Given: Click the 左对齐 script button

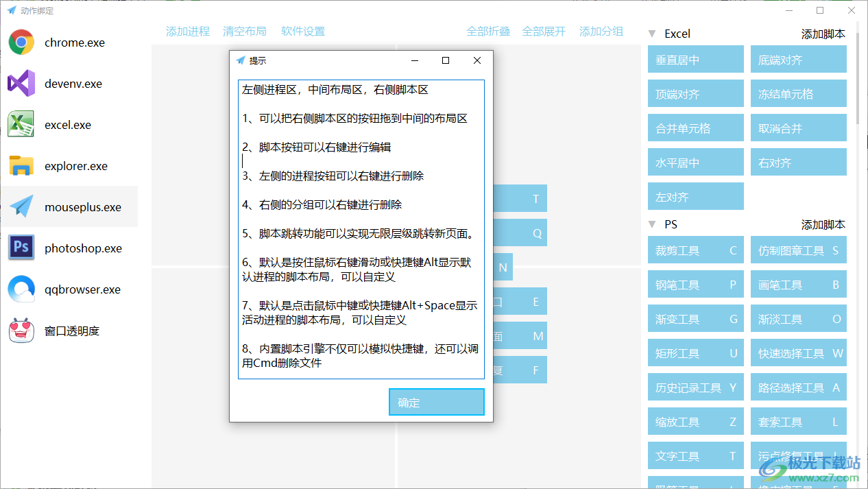Looking at the screenshot, I should (696, 196).
